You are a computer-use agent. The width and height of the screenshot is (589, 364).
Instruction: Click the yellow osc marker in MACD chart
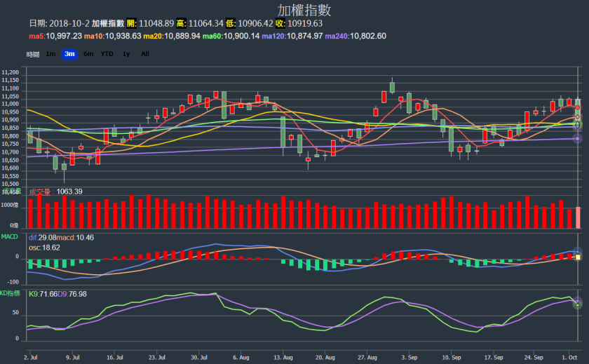[x=578, y=257]
